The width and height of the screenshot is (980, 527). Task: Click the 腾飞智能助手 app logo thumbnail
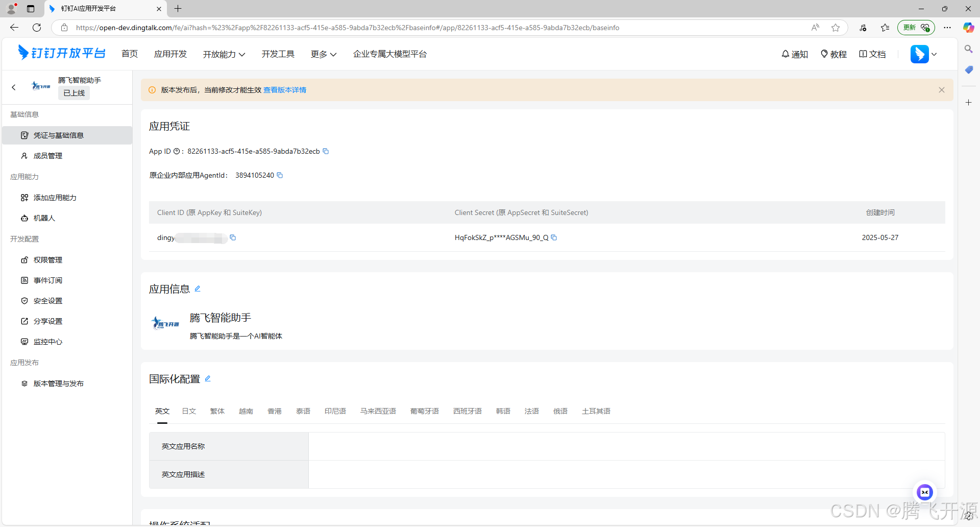coord(165,323)
